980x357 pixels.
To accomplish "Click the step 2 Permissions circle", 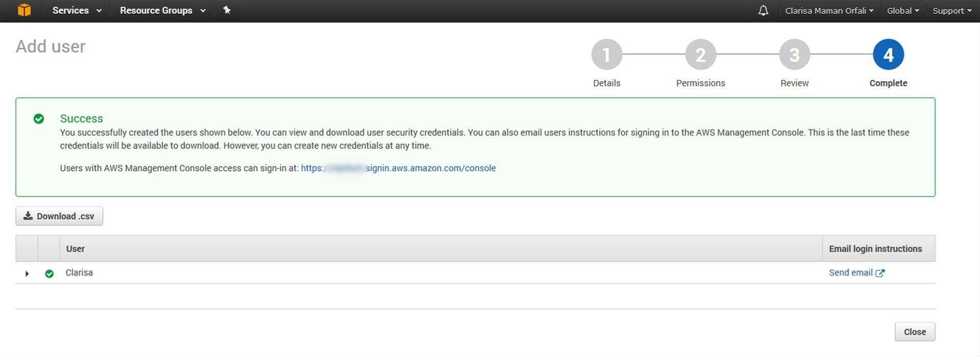I will [x=700, y=55].
